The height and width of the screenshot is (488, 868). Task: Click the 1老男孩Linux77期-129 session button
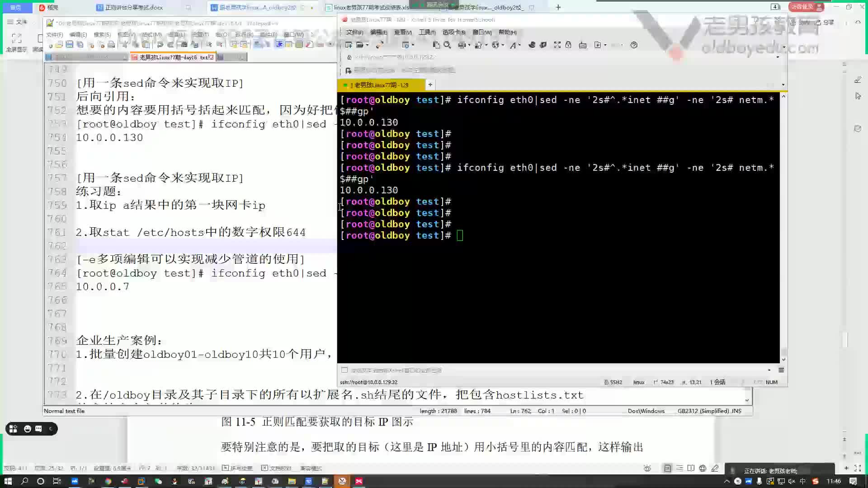[382, 84]
